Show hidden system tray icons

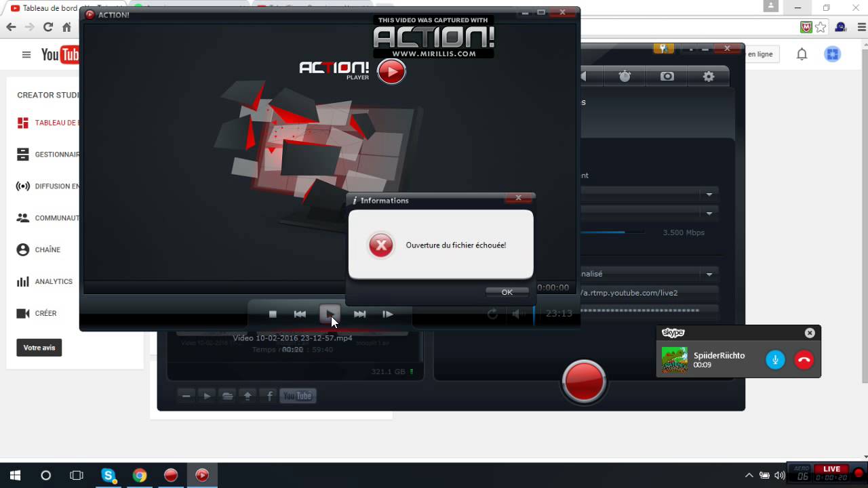click(x=749, y=475)
